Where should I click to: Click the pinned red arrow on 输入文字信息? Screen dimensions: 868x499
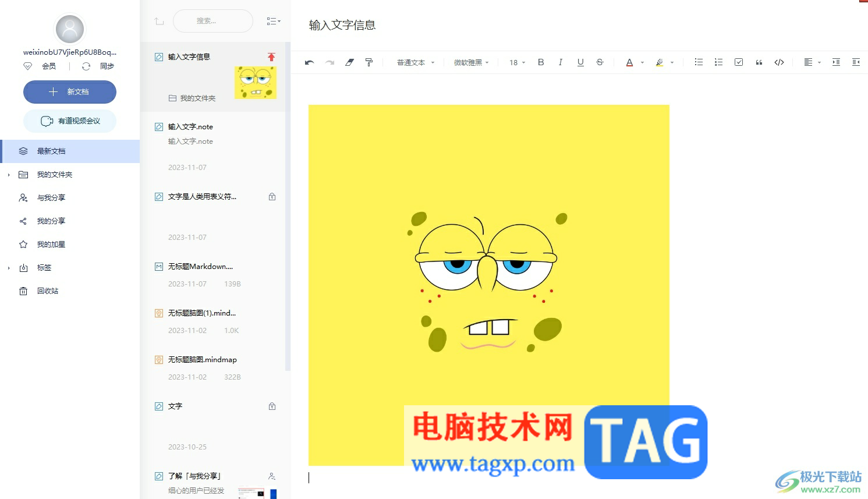click(x=271, y=57)
